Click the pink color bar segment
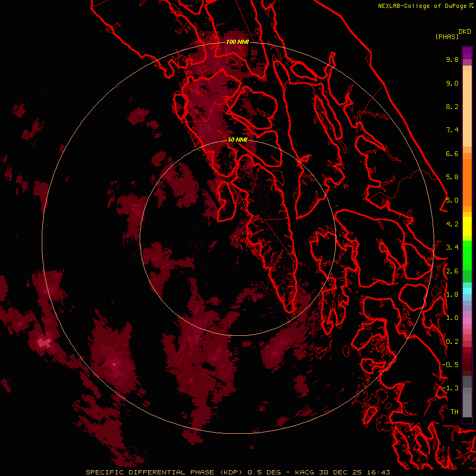The image size is (476, 476). (x=467, y=321)
